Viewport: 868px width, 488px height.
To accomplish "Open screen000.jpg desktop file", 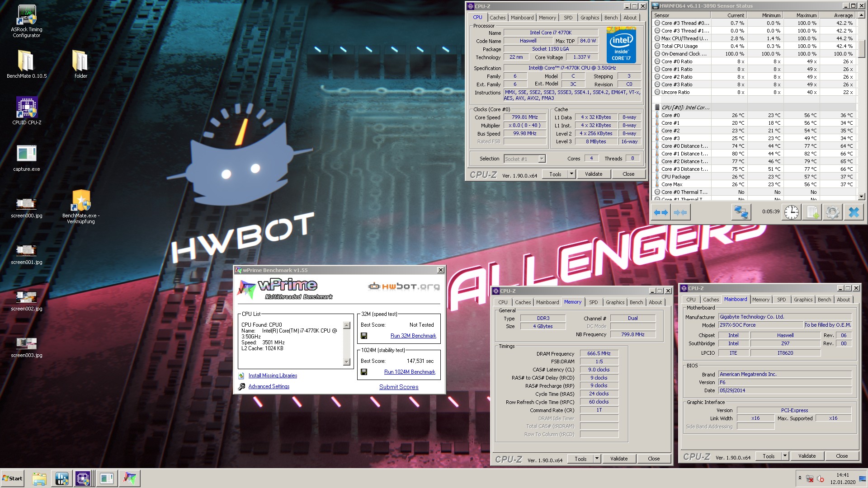I will coord(26,208).
